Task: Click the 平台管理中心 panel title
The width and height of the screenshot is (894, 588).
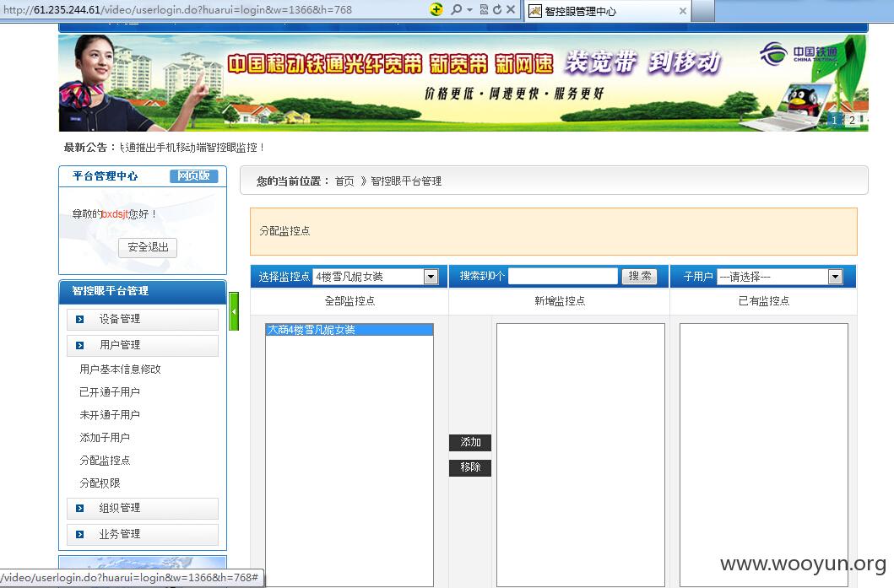Action: coord(105,176)
